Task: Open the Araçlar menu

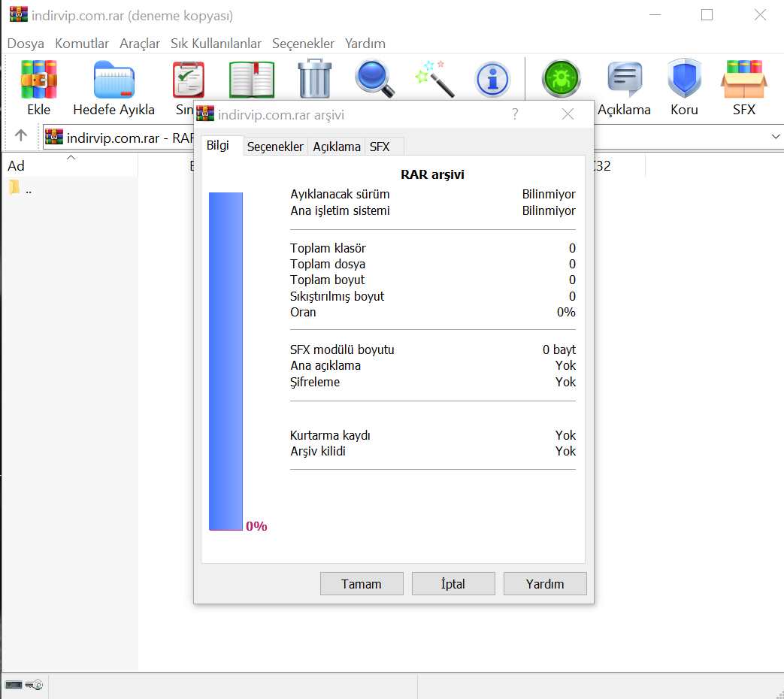Action: click(x=140, y=44)
